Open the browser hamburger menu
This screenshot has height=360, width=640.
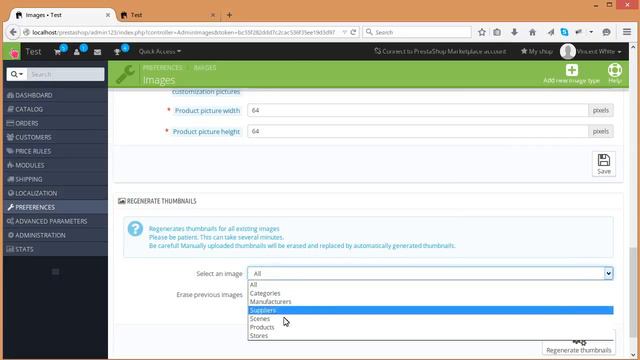coord(627,32)
